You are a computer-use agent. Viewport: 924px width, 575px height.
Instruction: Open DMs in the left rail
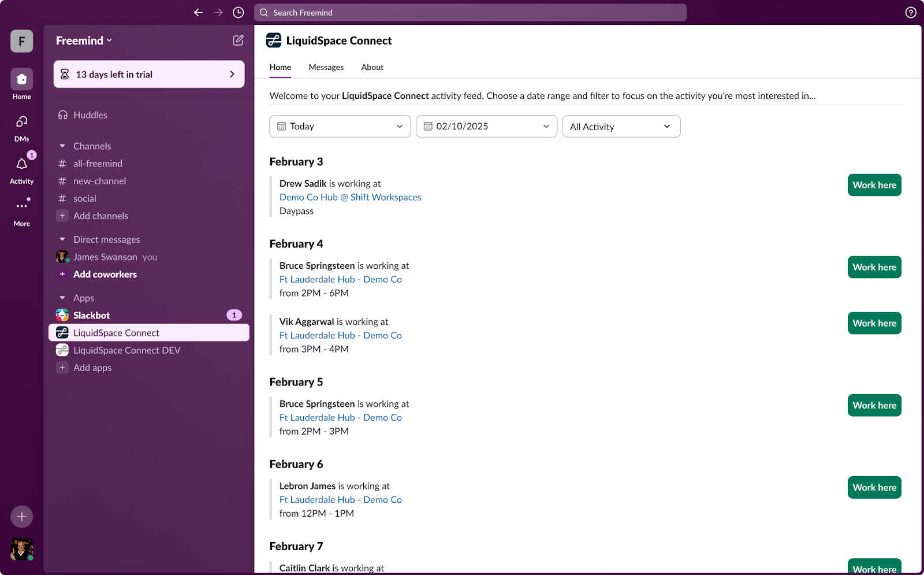tap(21, 127)
